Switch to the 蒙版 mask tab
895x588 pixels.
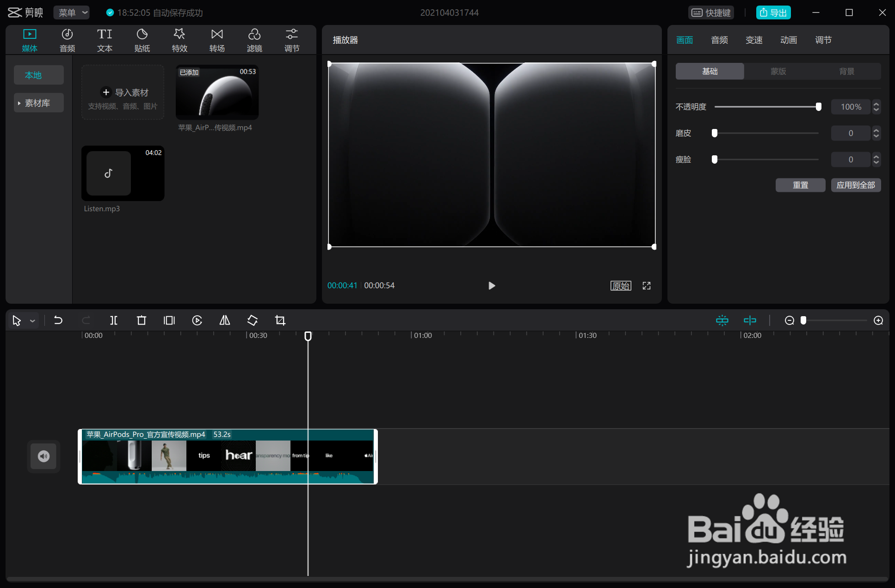click(x=778, y=71)
